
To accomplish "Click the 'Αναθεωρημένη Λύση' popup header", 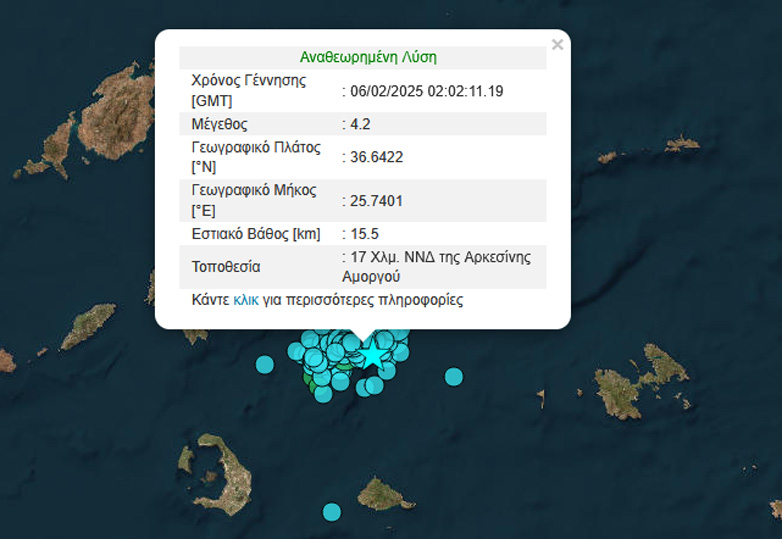I will tap(368, 58).
